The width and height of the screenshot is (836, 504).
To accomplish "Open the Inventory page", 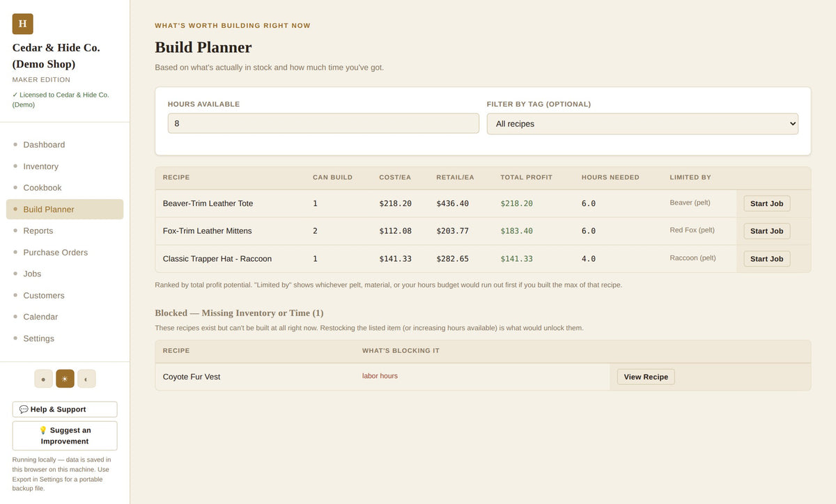I will (x=65, y=166).
